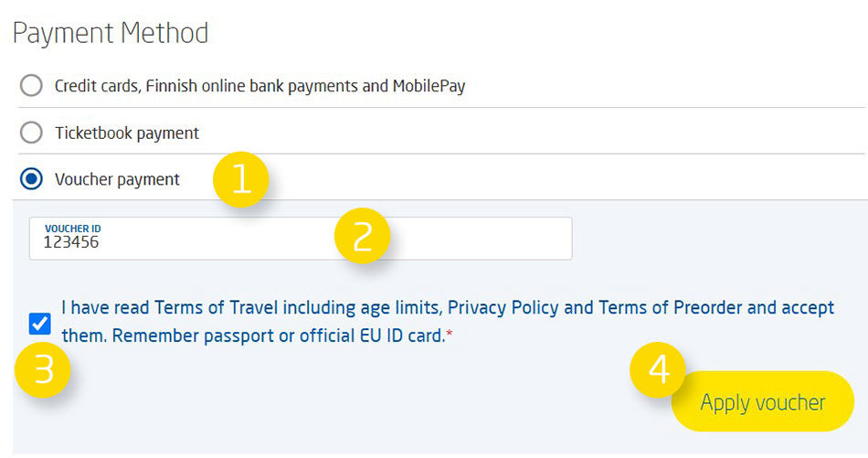Viewport: 868px width, 458px height.
Task: Click the yellow step 2 marker
Action: (x=363, y=236)
